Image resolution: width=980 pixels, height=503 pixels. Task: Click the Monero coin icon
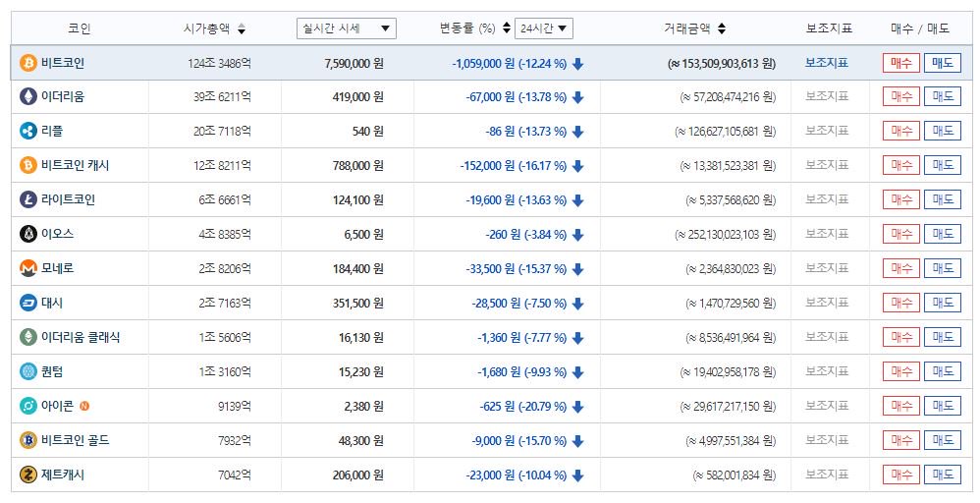pos(28,268)
